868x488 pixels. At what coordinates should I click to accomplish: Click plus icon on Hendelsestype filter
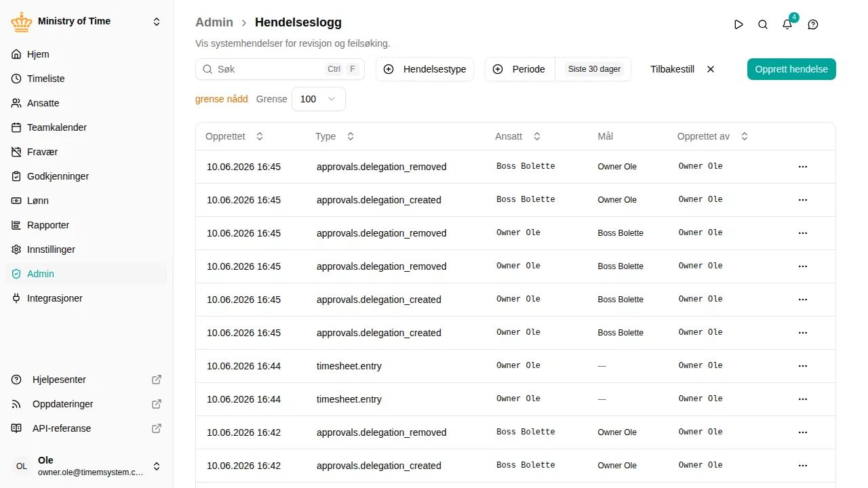click(x=389, y=69)
